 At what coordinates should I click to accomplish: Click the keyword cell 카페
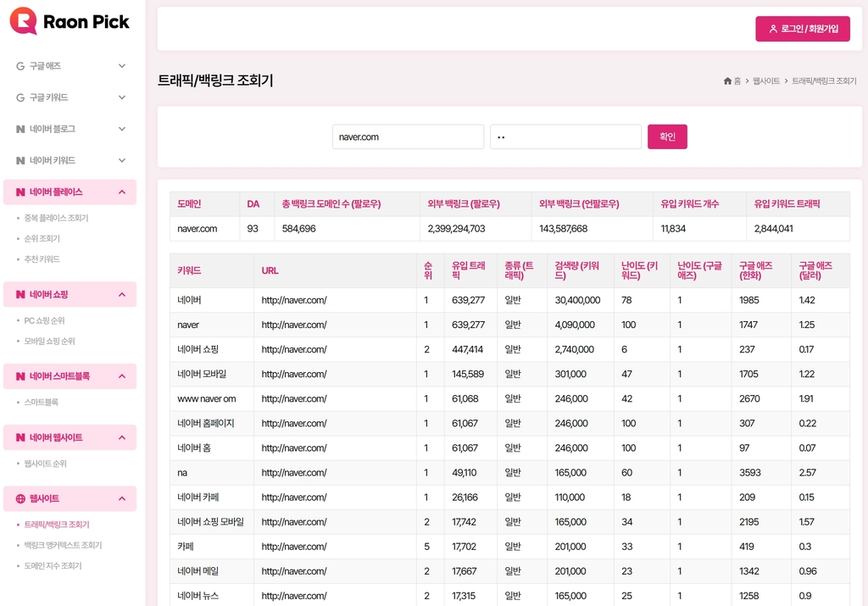coord(186,547)
